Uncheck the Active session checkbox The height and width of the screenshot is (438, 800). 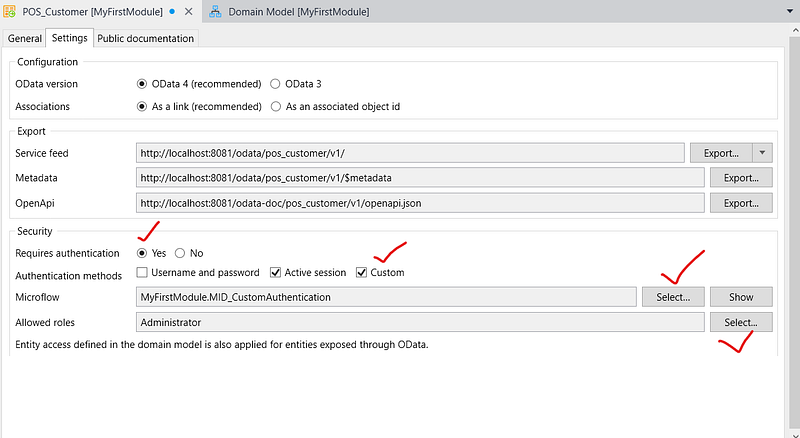276,273
